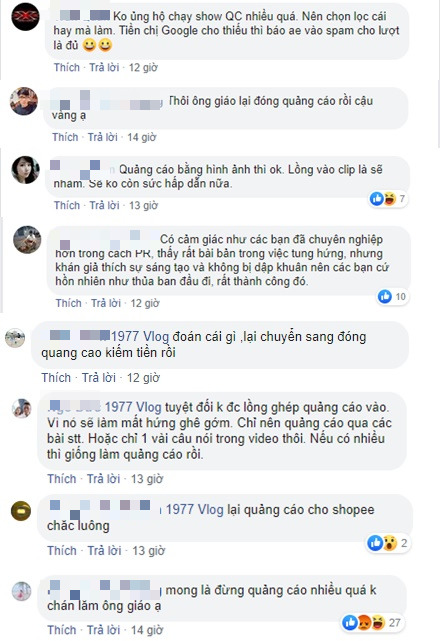Viewport: 440px width, 641px height.
Task: Click the '12 giờ' timestamp on the first comment
Action: click(x=143, y=67)
